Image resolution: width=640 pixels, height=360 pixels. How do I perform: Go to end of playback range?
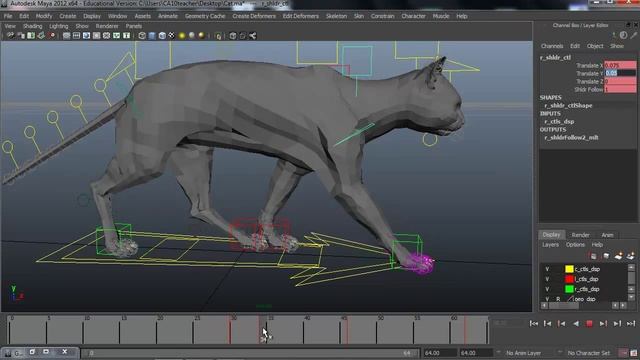coord(631,324)
